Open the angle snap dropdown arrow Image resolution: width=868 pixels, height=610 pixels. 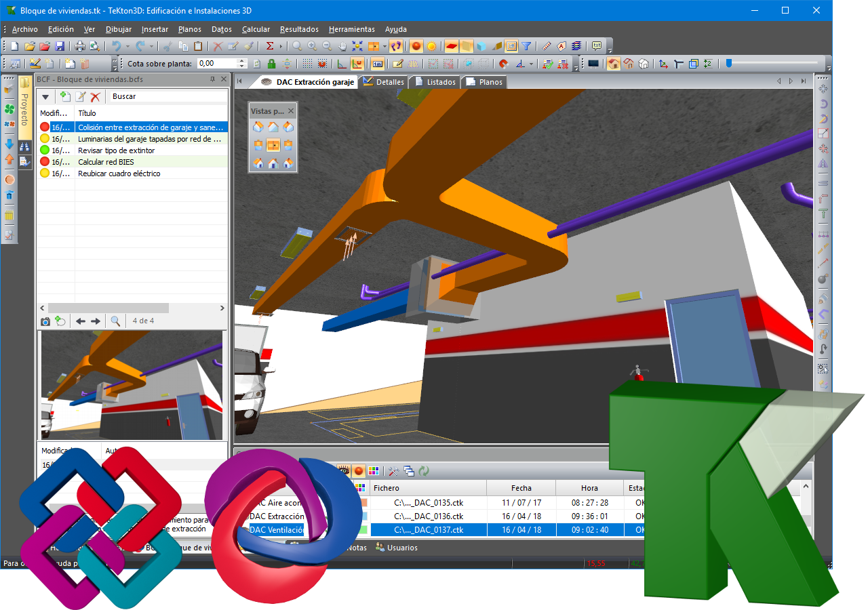tap(532, 64)
